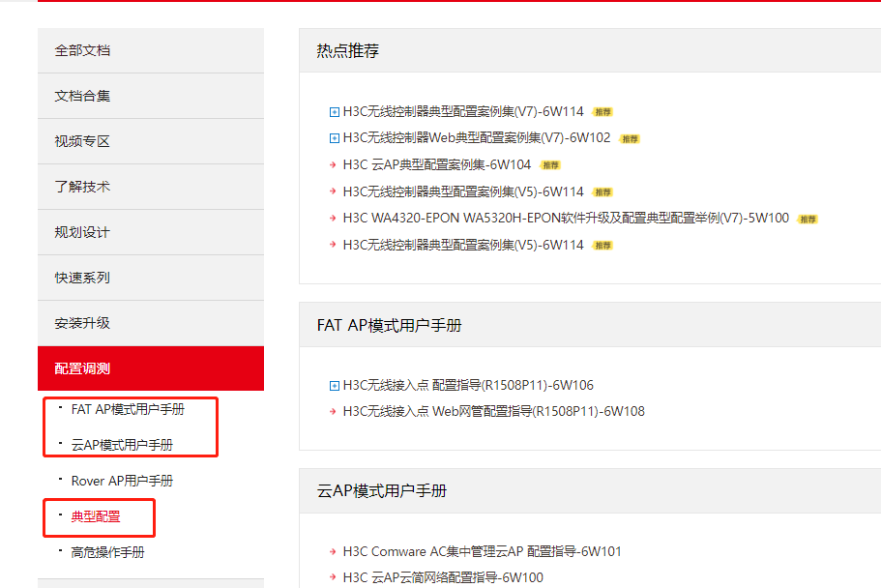This screenshot has height=588, width=881.
Task: Select Rover AP用户手册 submenu item
Action: click(122, 481)
